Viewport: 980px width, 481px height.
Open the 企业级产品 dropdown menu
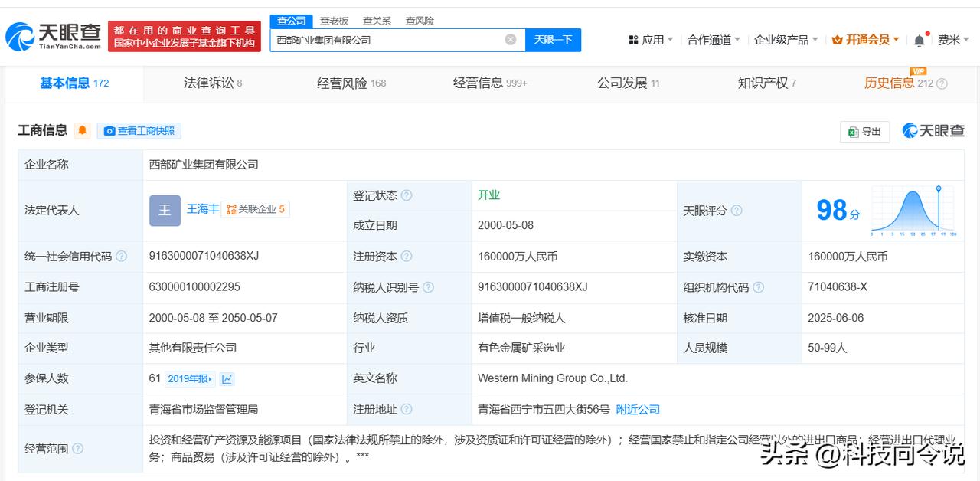coord(786,40)
